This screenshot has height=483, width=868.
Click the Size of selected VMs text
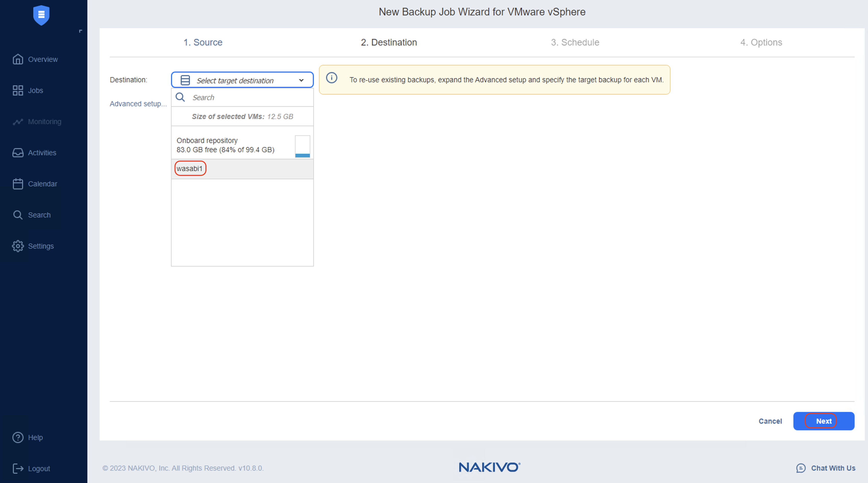pyautogui.click(x=242, y=117)
